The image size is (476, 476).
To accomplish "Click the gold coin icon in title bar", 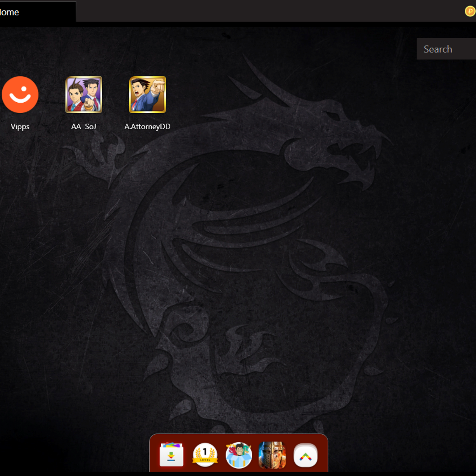I will (470, 11).
